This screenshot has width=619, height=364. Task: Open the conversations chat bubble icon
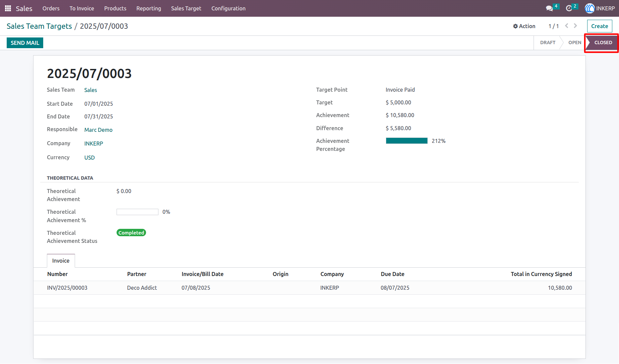tap(549, 8)
